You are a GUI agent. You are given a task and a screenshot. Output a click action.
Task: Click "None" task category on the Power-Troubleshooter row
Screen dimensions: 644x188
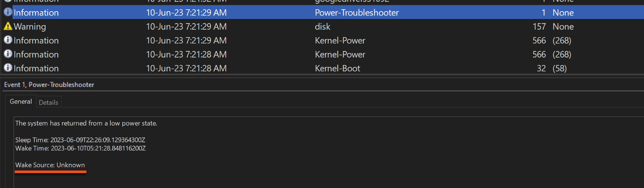coord(563,13)
